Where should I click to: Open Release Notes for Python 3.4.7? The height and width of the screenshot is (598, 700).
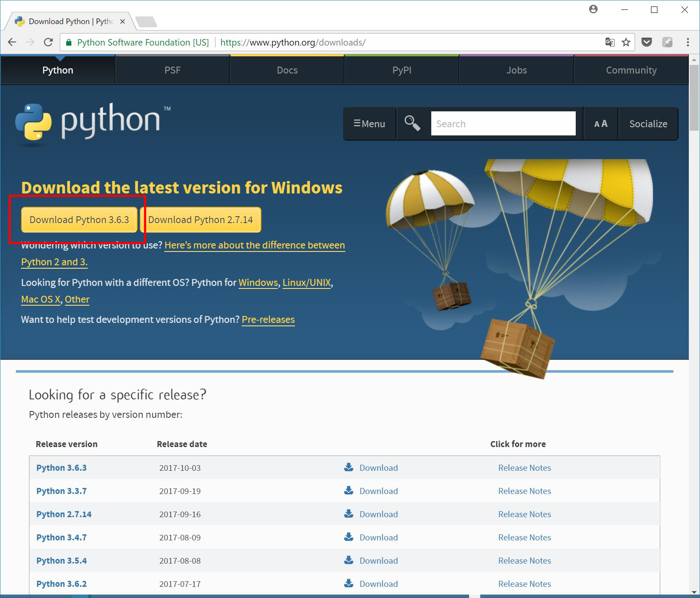click(525, 537)
